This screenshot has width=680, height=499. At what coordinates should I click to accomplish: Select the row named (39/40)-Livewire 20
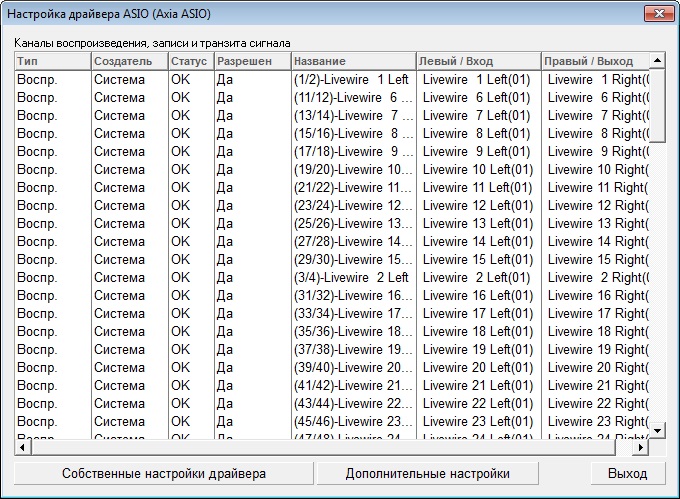click(x=332, y=367)
